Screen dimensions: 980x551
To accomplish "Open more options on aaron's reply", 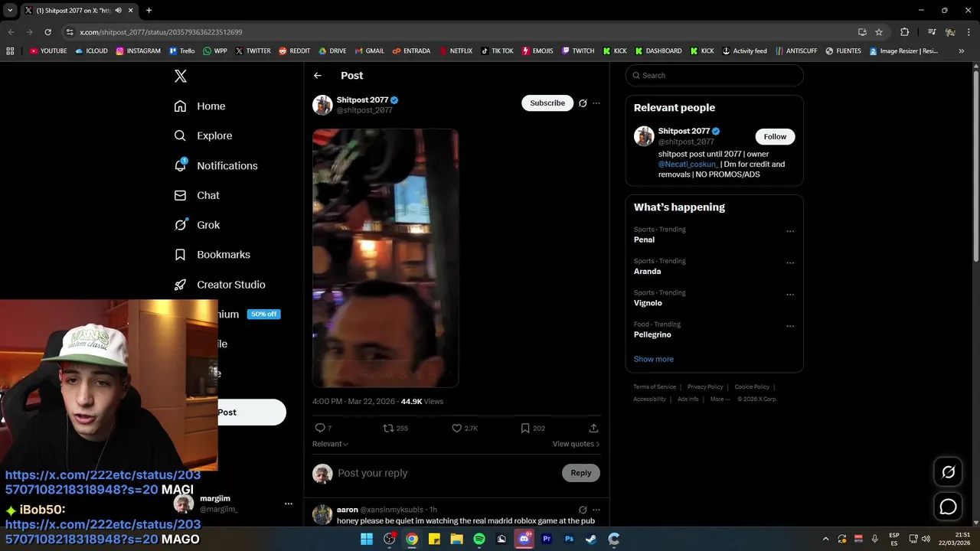I will [x=596, y=510].
